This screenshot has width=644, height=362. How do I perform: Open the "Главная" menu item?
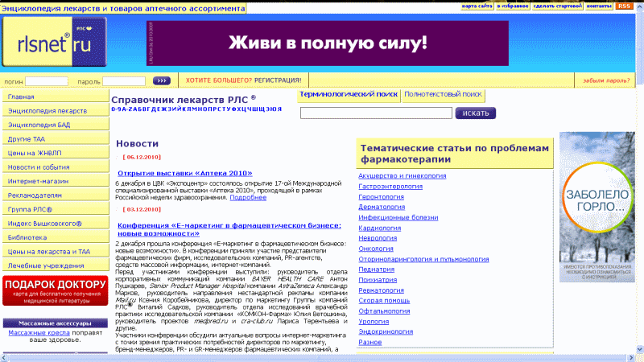point(56,97)
